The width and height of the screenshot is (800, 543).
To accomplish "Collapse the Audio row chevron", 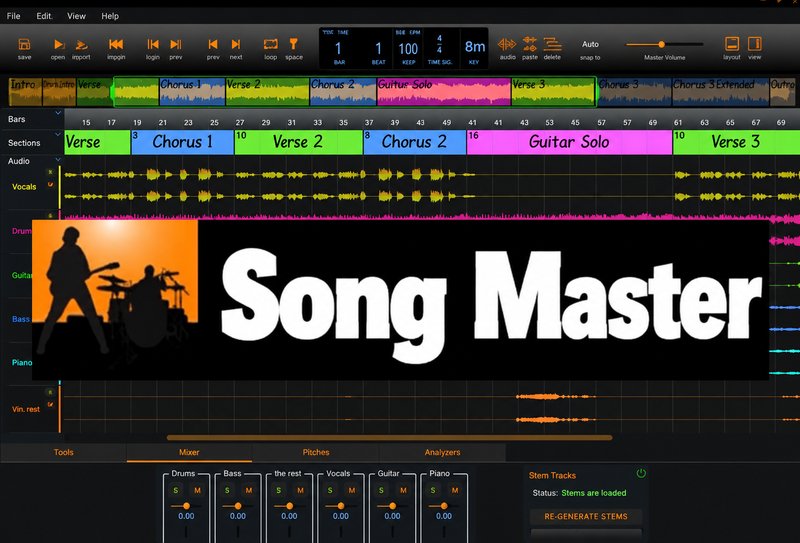I will (x=58, y=160).
